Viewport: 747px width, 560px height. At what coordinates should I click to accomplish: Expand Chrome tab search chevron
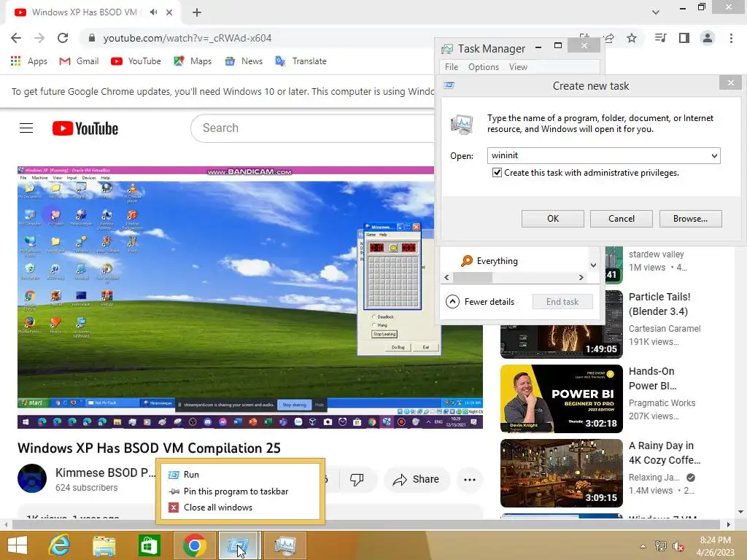click(656, 12)
